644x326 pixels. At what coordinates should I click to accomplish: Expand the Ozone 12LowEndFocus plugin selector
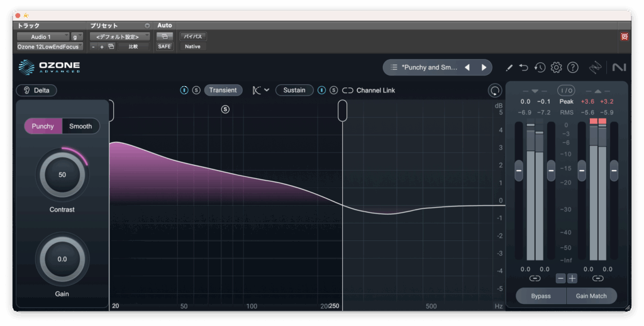pos(49,47)
